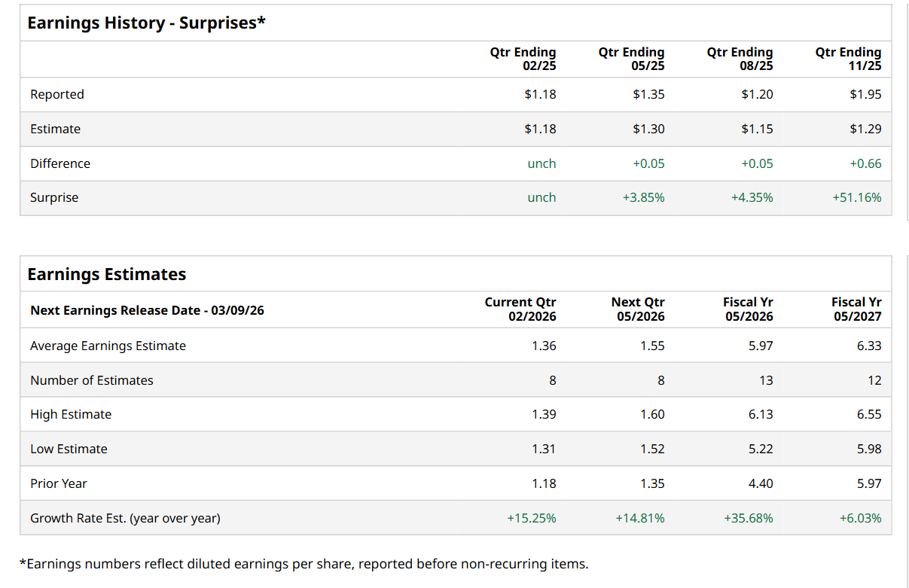Screen dimensions: 909x588
Task: Click Next Earnings Release Date text
Action: coord(147,310)
